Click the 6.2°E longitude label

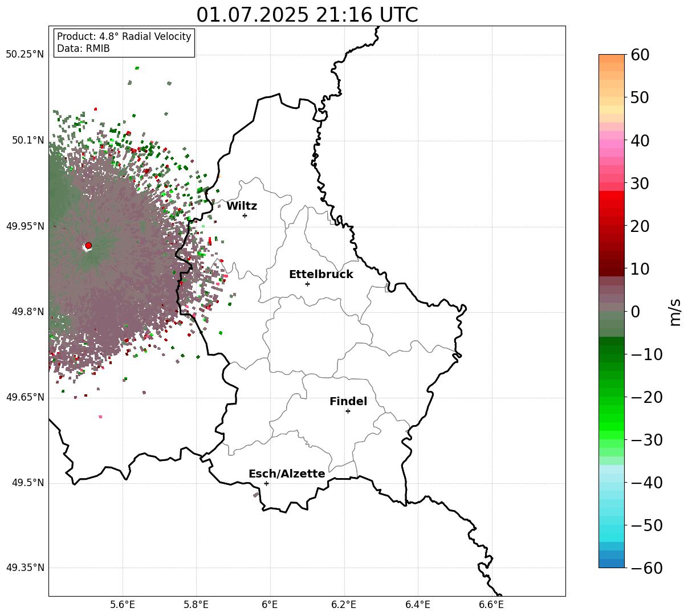point(344,604)
